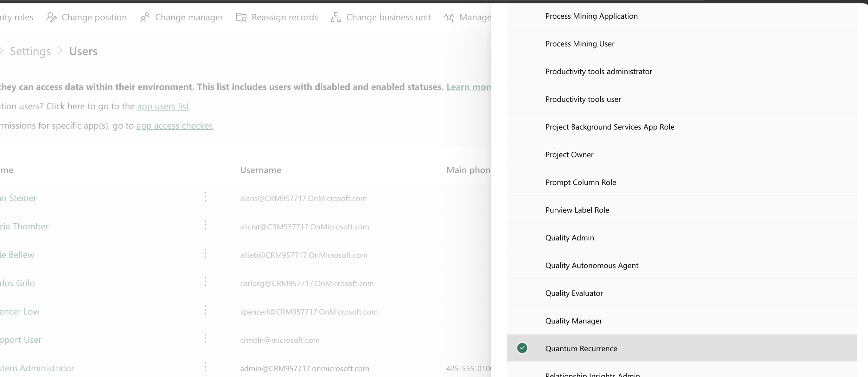Click the Reassign records icon
Viewport: 868px width, 377px height.
coord(241,17)
